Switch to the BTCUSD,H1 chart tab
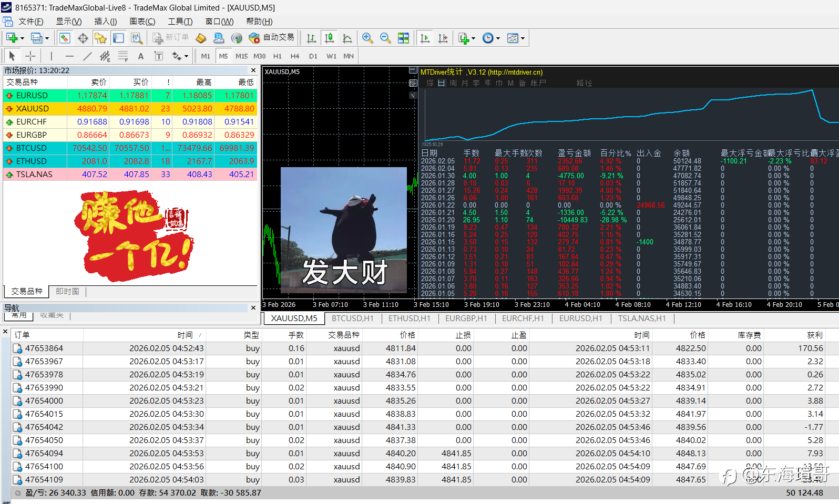This screenshot has width=839, height=504. point(352,318)
